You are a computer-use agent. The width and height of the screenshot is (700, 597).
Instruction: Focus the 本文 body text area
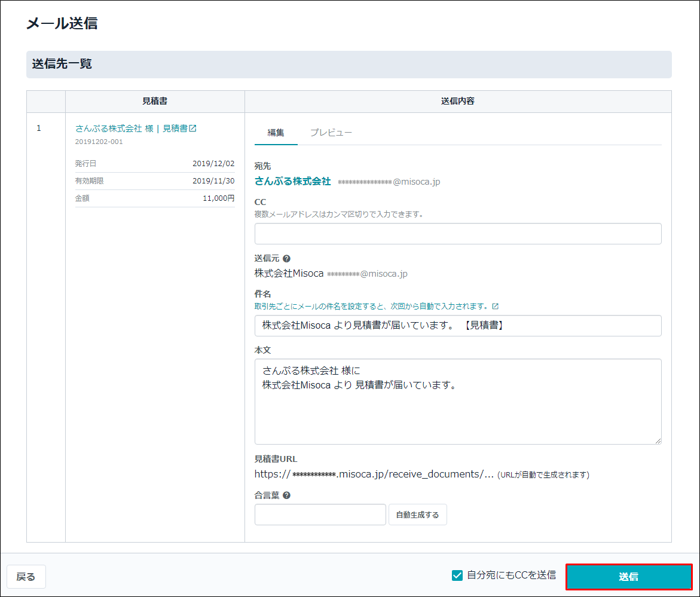pyautogui.click(x=457, y=402)
